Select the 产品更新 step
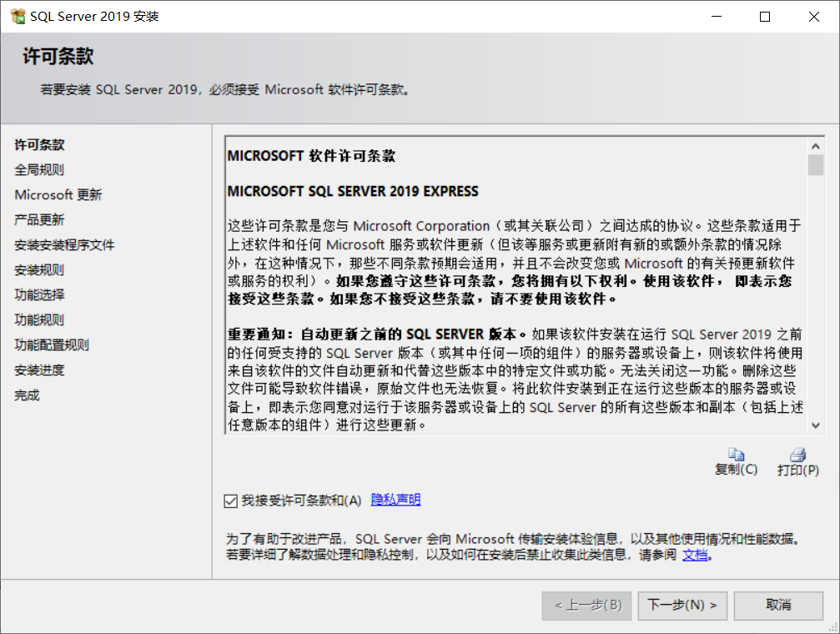The width and height of the screenshot is (840, 634). 39,219
